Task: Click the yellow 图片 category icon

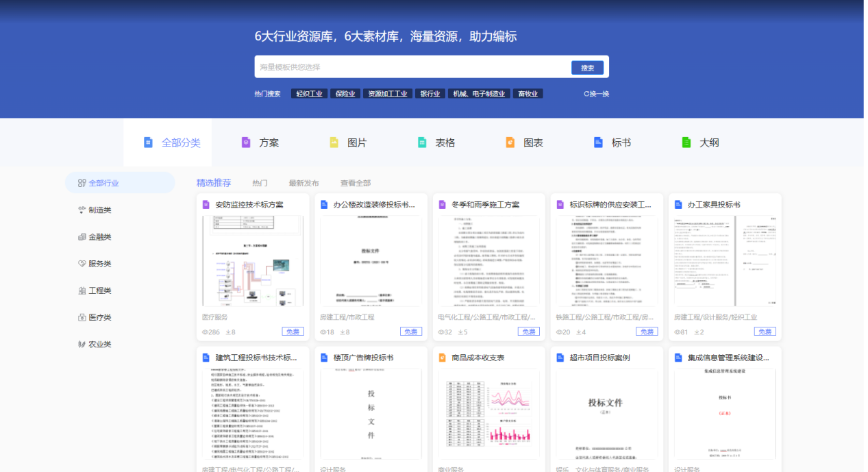Action: (334, 142)
